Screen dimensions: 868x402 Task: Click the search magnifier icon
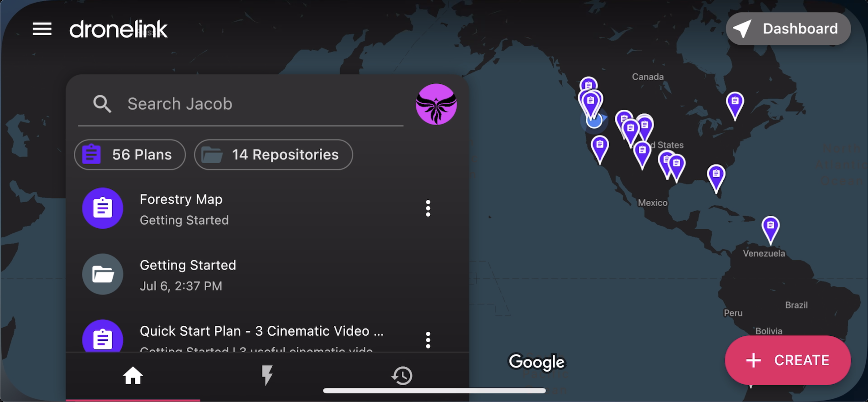(x=102, y=104)
